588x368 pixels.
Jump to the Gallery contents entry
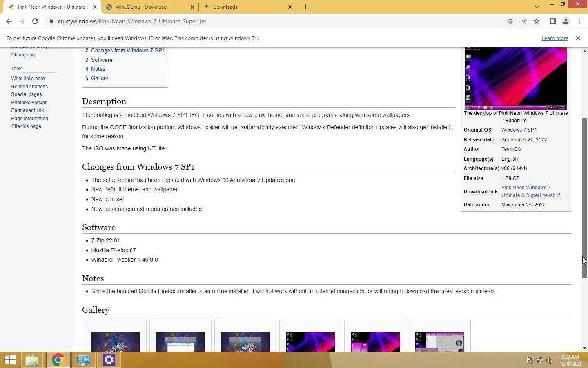[x=100, y=79]
